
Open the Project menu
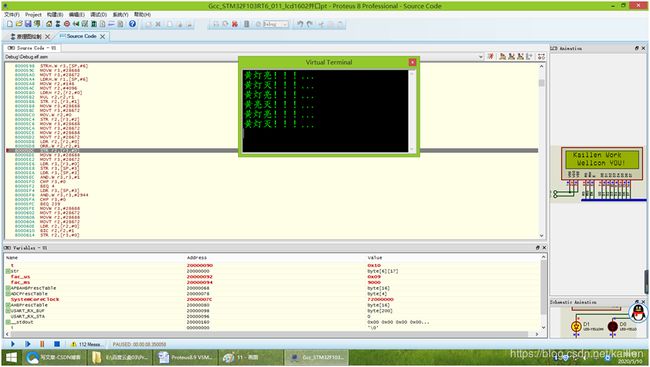click(33, 15)
